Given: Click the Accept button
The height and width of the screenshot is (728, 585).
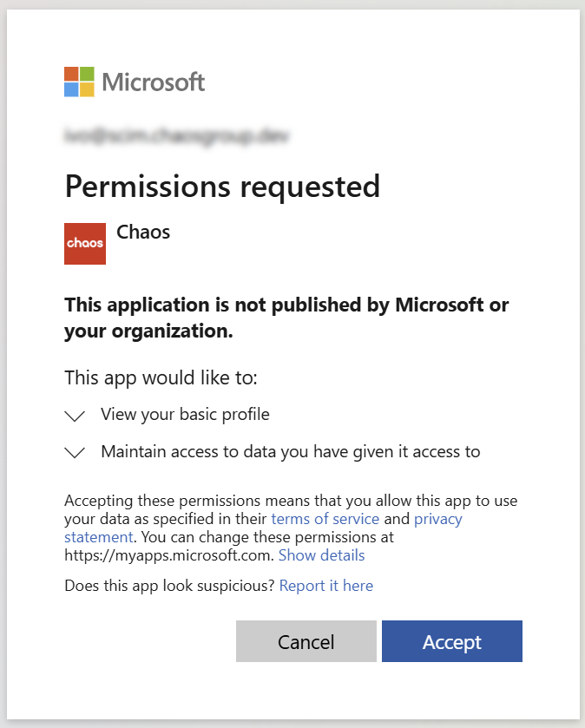Looking at the screenshot, I should (x=451, y=641).
